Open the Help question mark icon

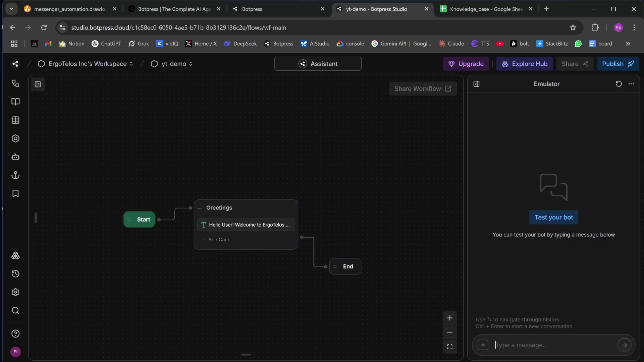[x=15, y=334]
